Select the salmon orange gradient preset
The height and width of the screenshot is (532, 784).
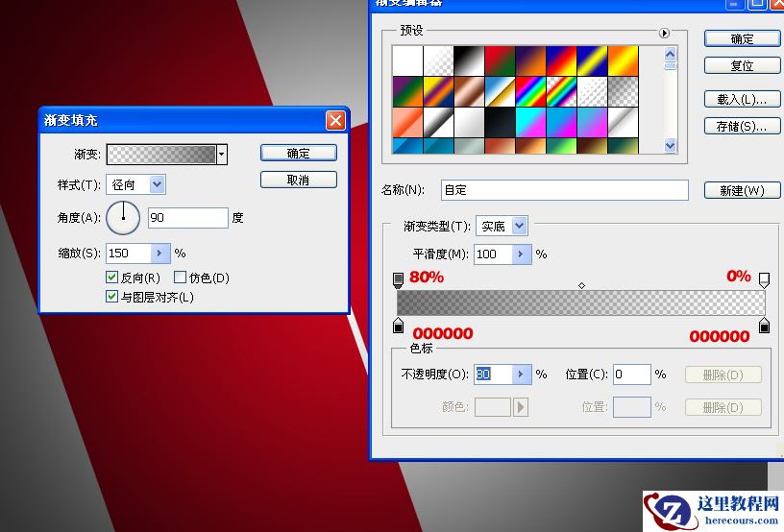click(407, 122)
